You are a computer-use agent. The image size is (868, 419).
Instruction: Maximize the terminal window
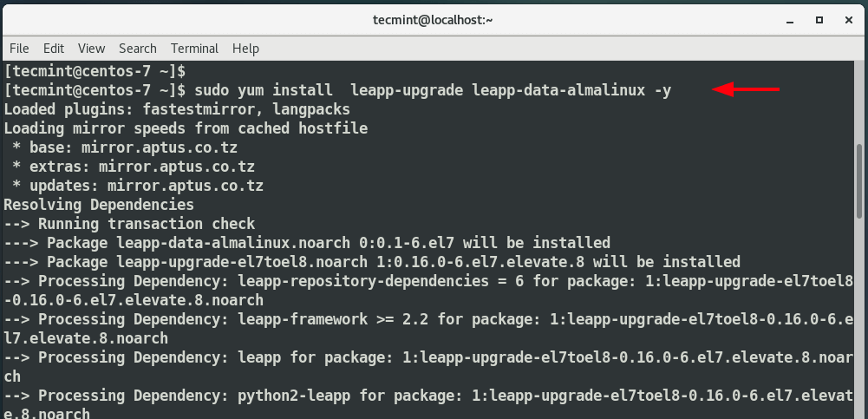pyautogui.click(x=819, y=20)
